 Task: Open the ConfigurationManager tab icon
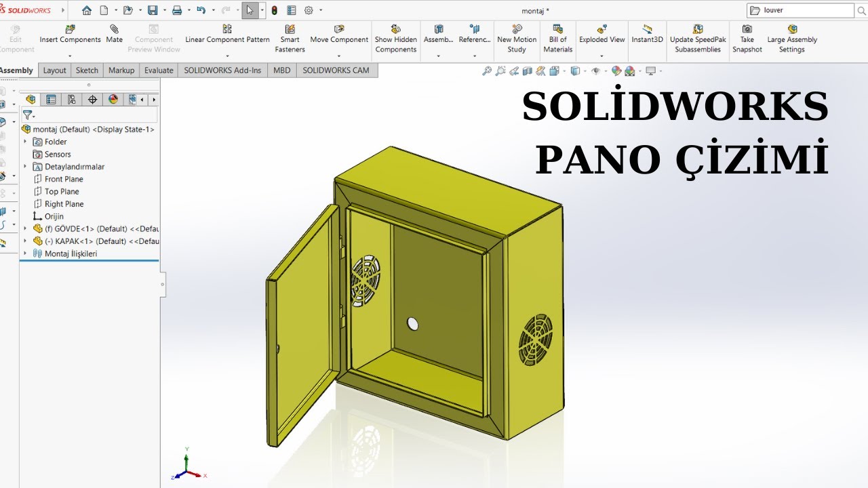pos(71,100)
